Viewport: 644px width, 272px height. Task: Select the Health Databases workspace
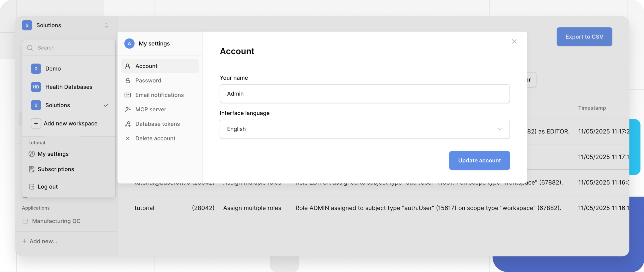(x=69, y=87)
